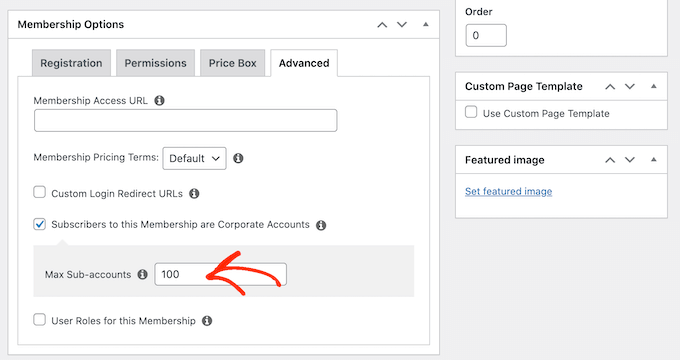
Task: Click info icon beside Membership Access URL
Action: (x=160, y=101)
